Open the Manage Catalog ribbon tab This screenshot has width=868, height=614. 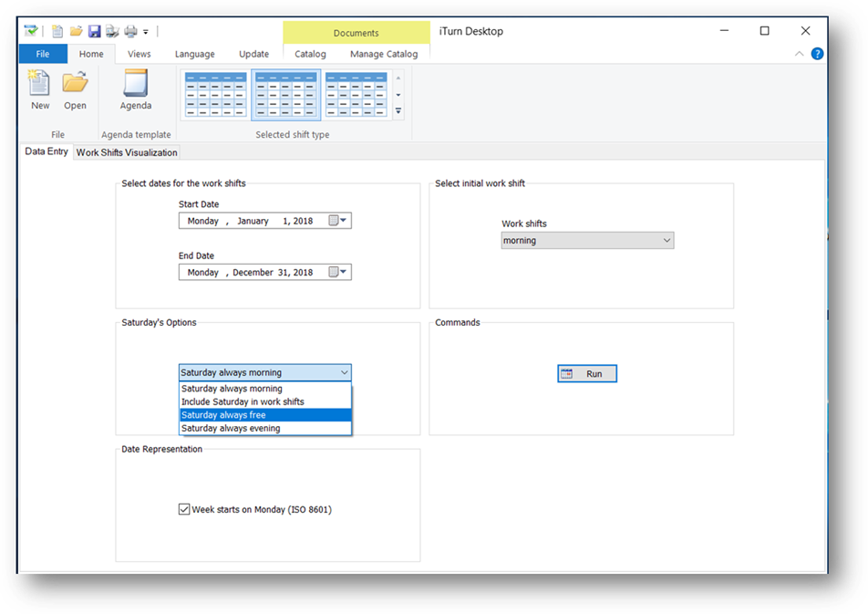click(x=384, y=54)
